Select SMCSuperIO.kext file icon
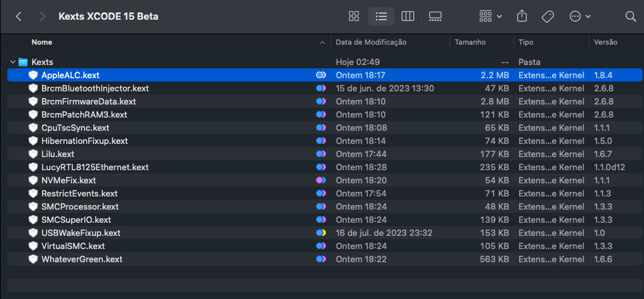 tap(34, 219)
